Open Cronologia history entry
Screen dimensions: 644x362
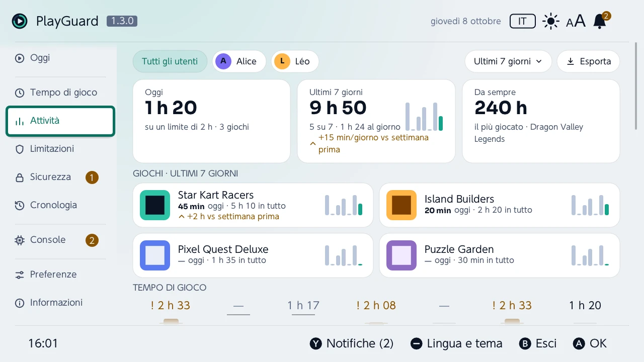pyautogui.click(x=60, y=205)
